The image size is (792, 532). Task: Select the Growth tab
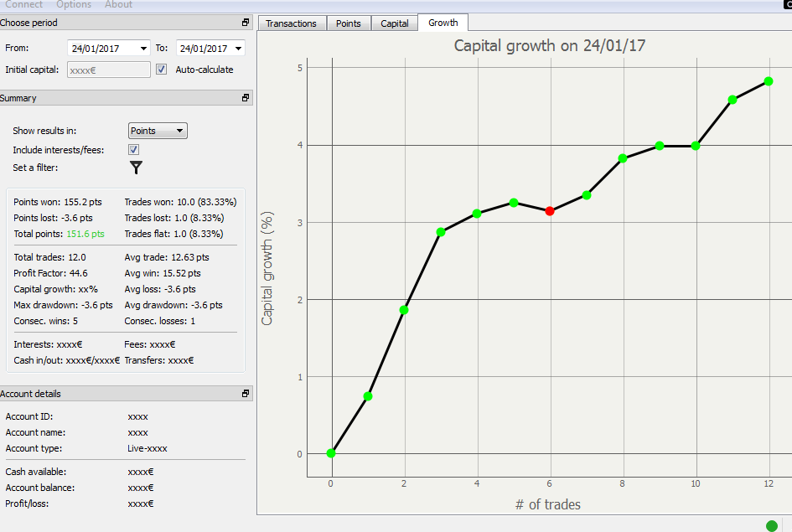tap(443, 23)
